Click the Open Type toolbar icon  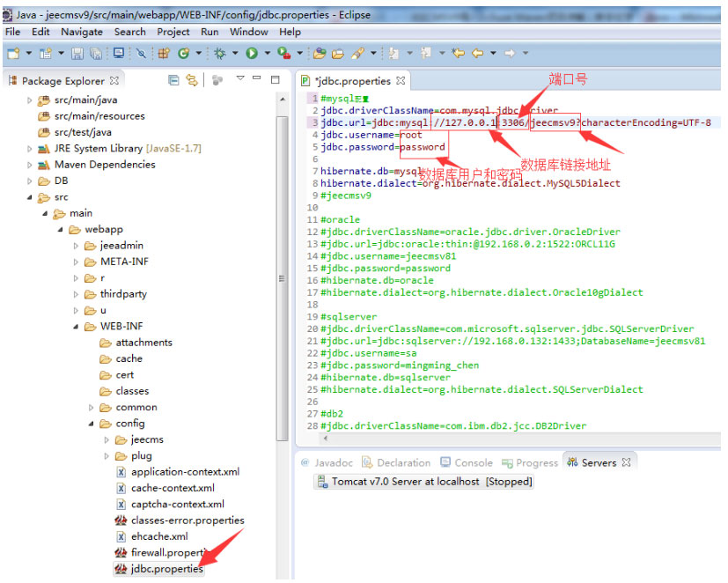320,54
